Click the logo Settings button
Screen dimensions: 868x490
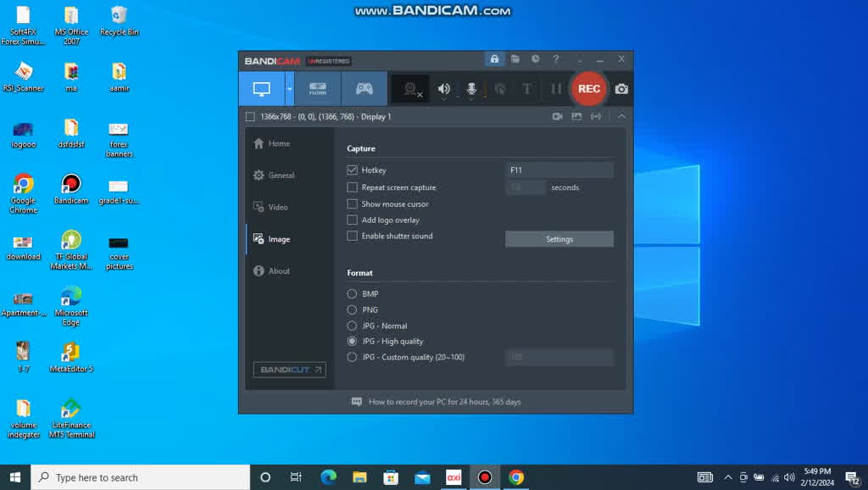[559, 239]
